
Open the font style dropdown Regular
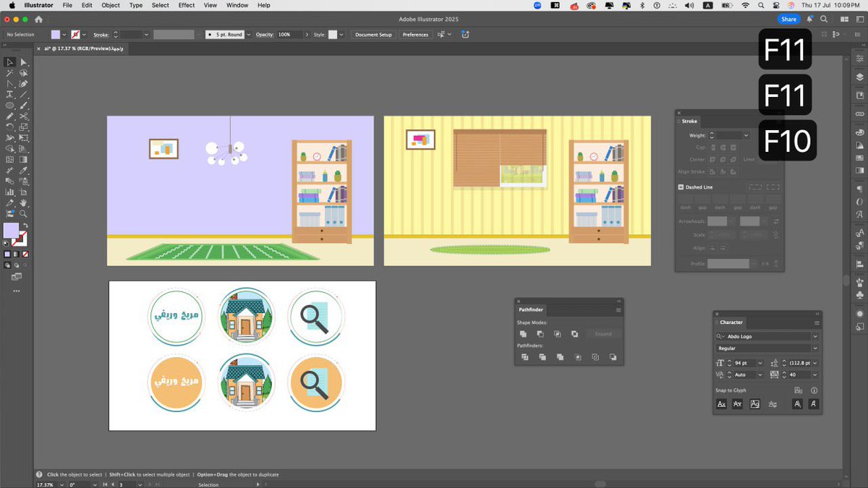(815, 348)
